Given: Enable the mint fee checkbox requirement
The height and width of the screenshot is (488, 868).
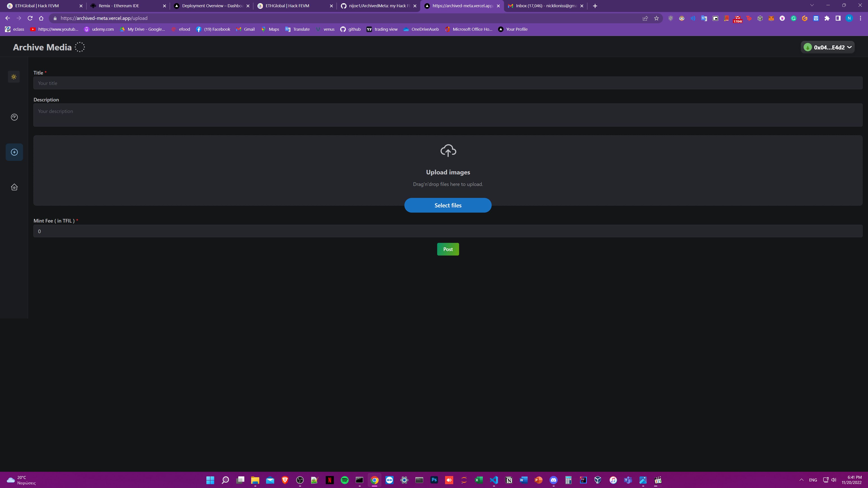Looking at the screenshot, I should [x=77, y=221].
